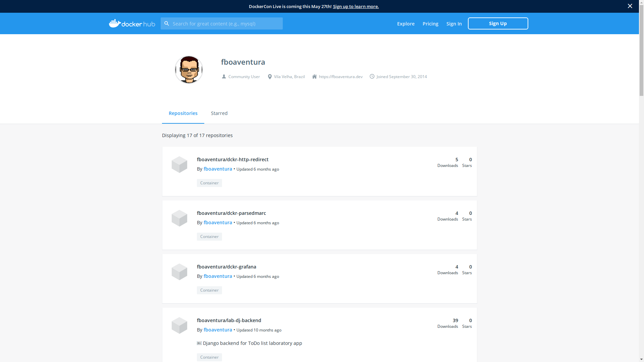Click the joined-date clock icon
This screenshot has height=362, width=644.
tap(372, 76)
